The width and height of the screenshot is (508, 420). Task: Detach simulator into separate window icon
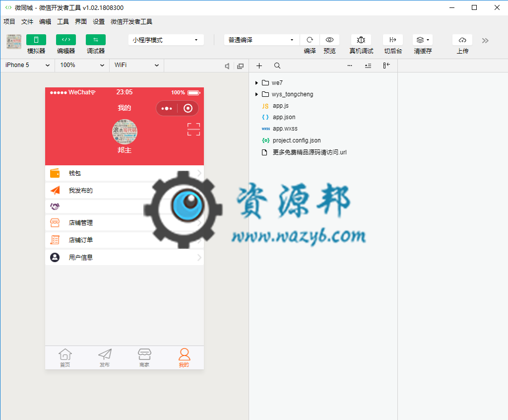(x=241, y=66)
